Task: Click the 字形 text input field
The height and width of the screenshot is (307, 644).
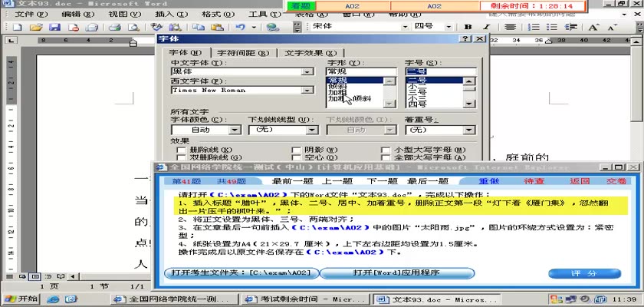Action: click(x=361, y=71)
